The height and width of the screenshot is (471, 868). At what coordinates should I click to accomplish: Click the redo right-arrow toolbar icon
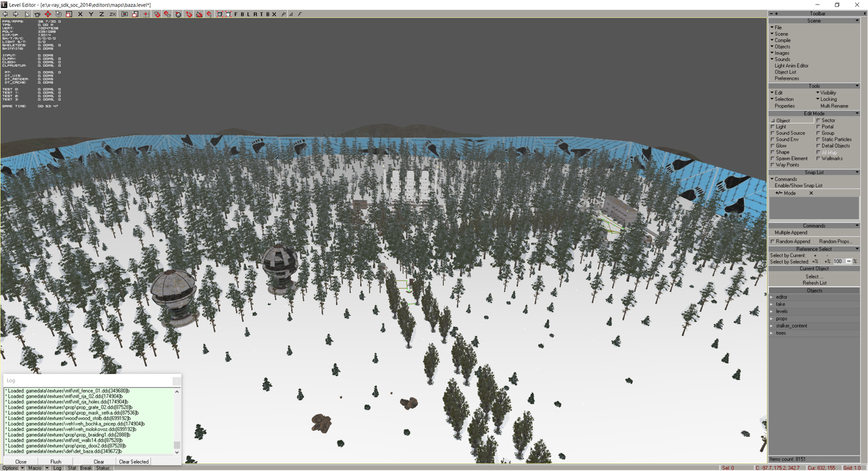pos(16,14)
